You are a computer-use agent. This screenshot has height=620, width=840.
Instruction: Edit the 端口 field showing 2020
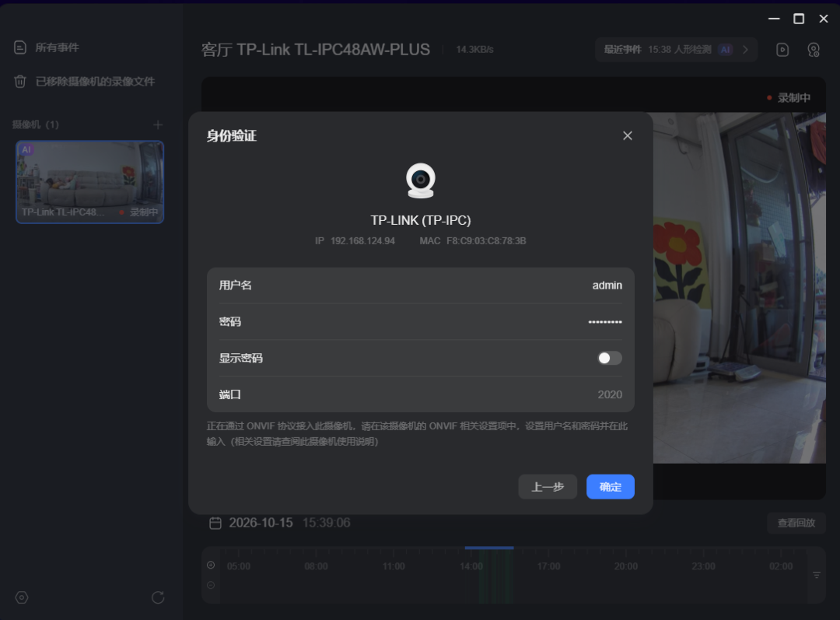[x=421, y=394]
